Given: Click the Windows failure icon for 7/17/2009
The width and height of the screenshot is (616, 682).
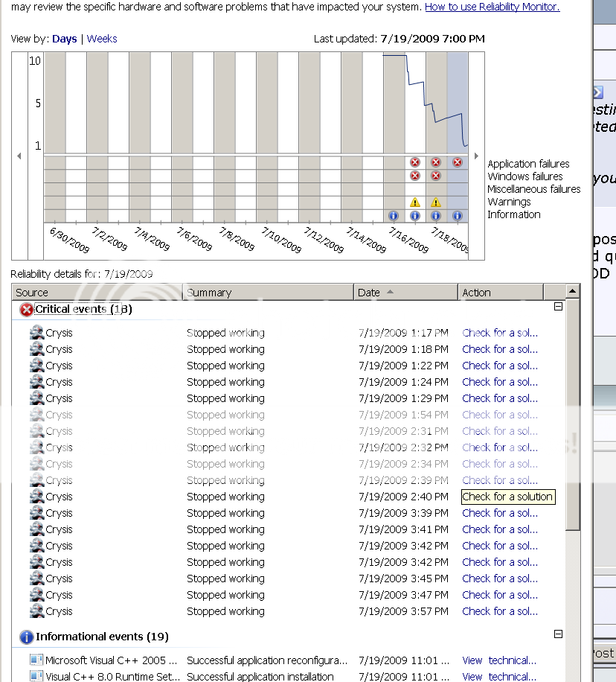Looking at the screenshot, I should tap(415, 176).
